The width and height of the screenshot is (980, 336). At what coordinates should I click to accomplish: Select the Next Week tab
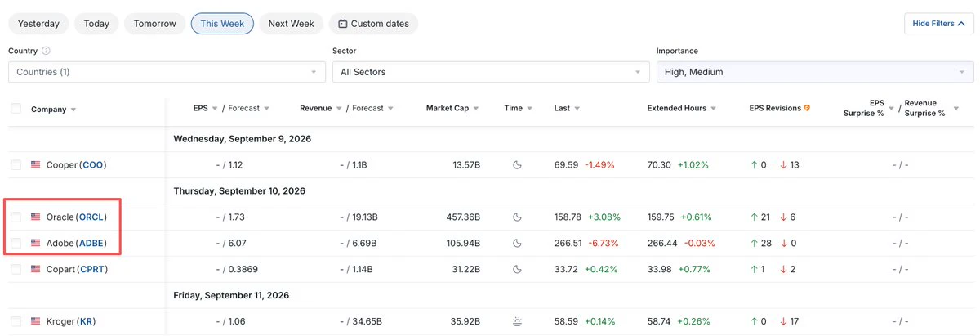(292, 24)
